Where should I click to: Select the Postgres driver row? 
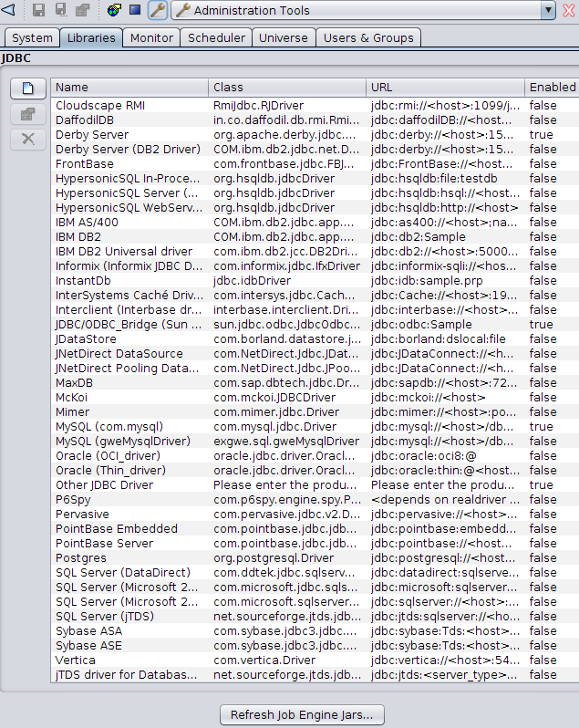click(315, 557)
